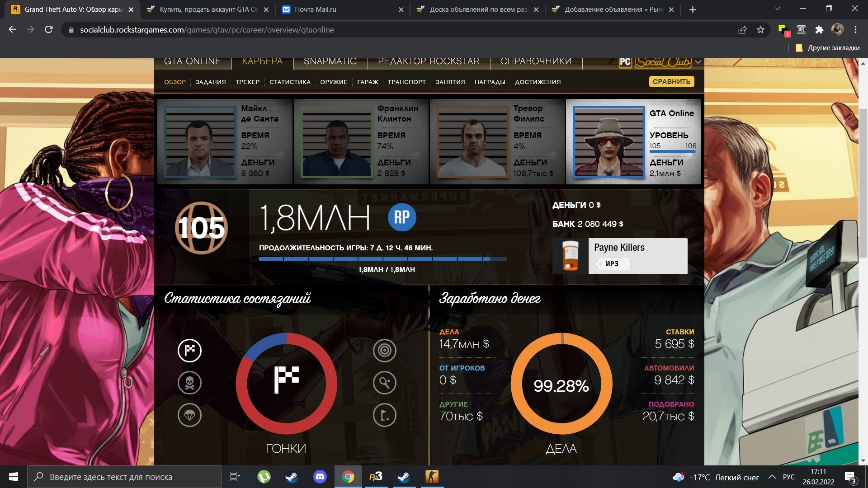This screenshot has height=488, width=868.
Task: Open the Транспорт submenu
Action: 406,82
